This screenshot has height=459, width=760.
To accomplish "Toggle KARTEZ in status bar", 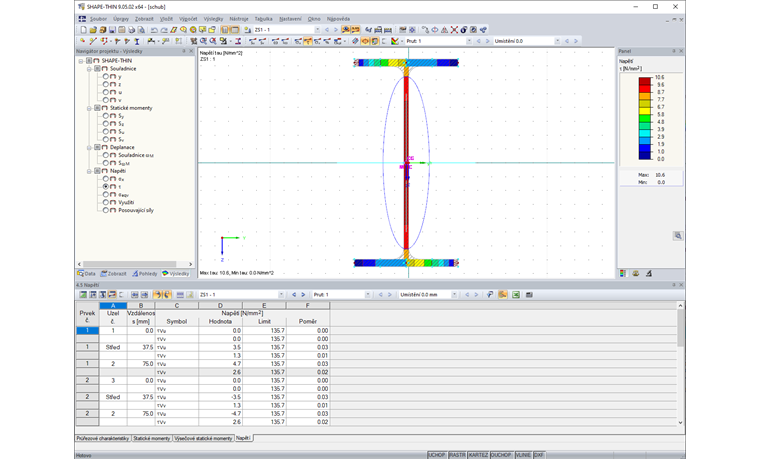I will pos(478,455).
